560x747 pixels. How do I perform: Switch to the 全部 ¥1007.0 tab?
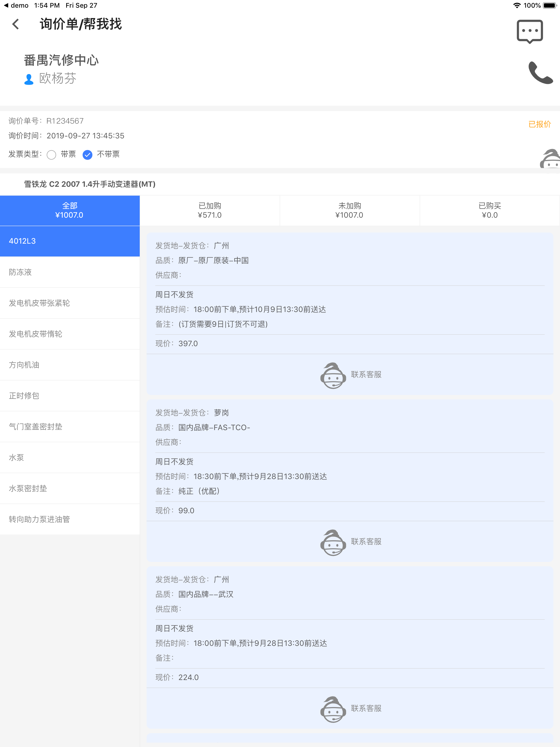coord(70,210)
